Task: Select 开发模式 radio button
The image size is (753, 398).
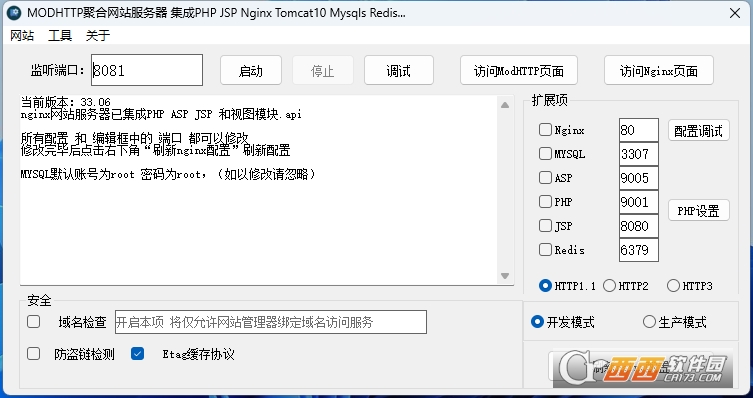Action: pyautogui.click(x=537, y=322)
